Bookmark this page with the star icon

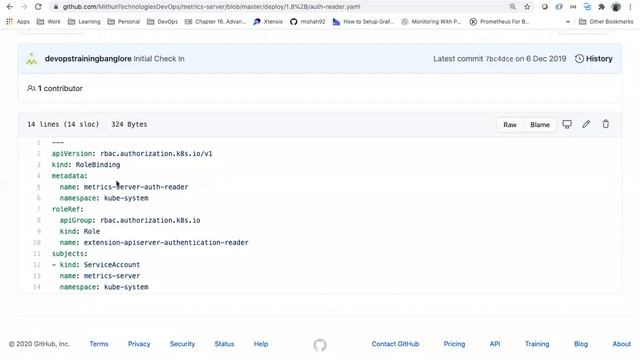coord(527,7)
